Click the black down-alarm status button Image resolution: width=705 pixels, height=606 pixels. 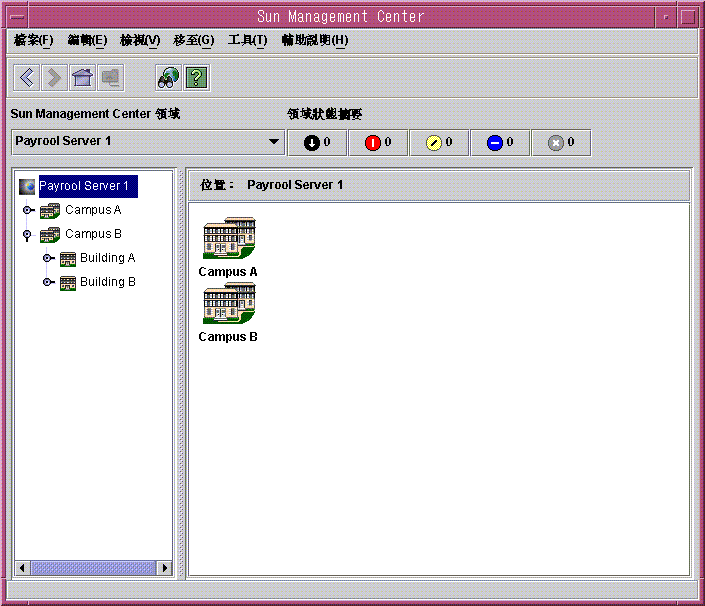317,143
